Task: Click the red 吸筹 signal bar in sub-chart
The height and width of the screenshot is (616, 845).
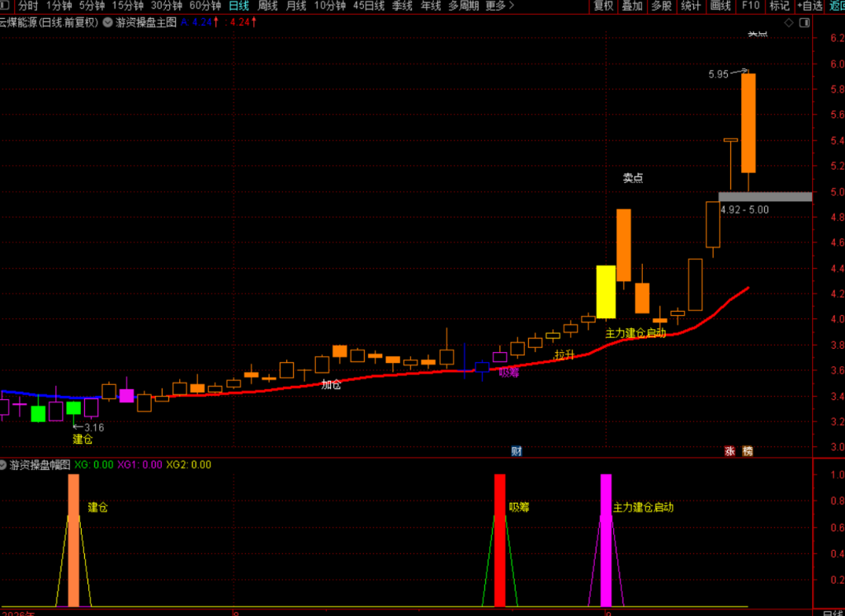Action: (500, 540)
